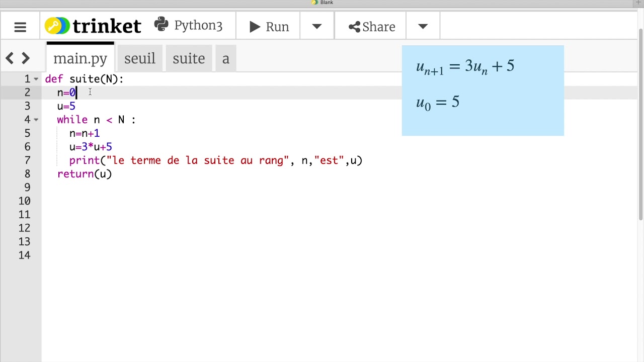Run the Python program
This screenshot has height=362, width=644.
pyautogui.click(x=269, y=27)
